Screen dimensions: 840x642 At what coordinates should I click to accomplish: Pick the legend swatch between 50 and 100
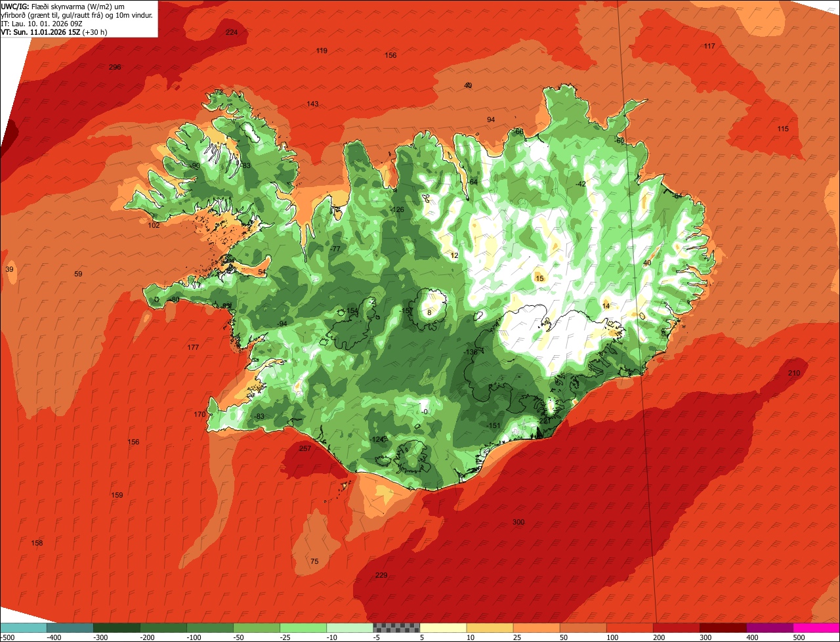[583, 628]
